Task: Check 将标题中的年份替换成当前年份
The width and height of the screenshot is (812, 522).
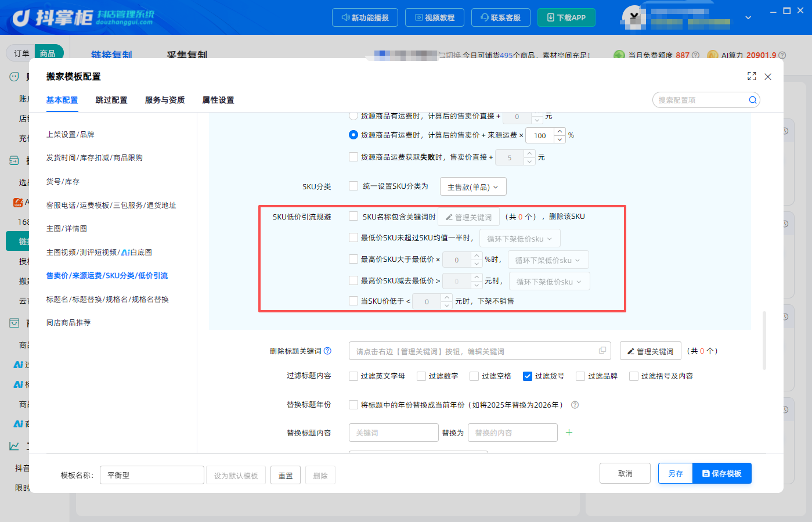Action: [x=353, y=405]
